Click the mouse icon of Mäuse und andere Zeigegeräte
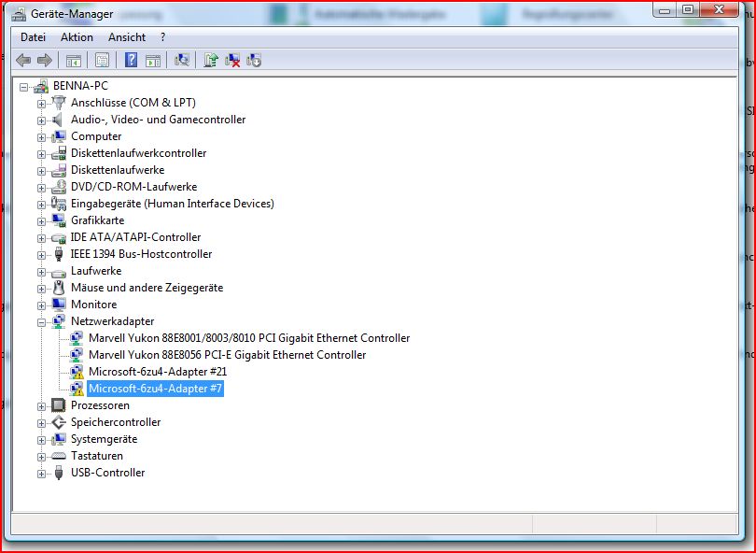Viewport: 756px width, 553px height. [59, 288]
